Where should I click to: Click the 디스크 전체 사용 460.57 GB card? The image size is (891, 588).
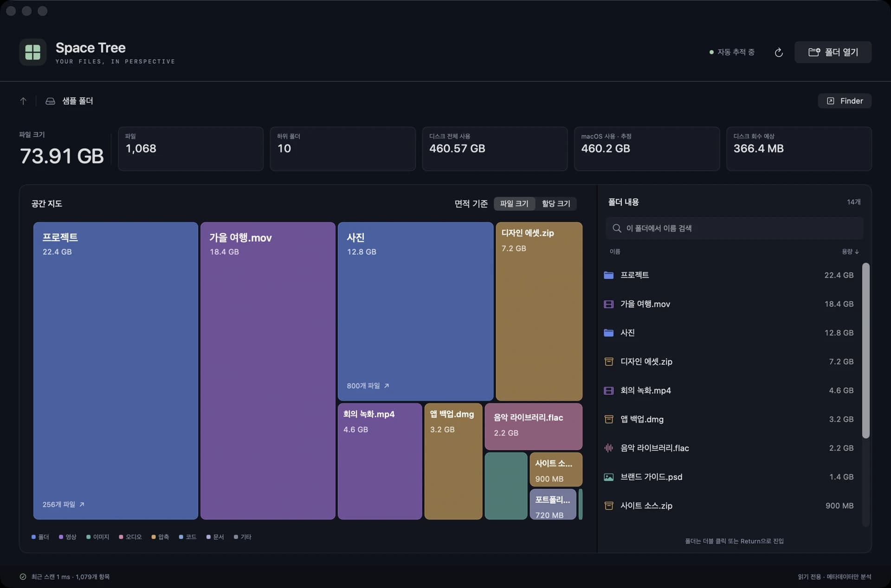495,149
